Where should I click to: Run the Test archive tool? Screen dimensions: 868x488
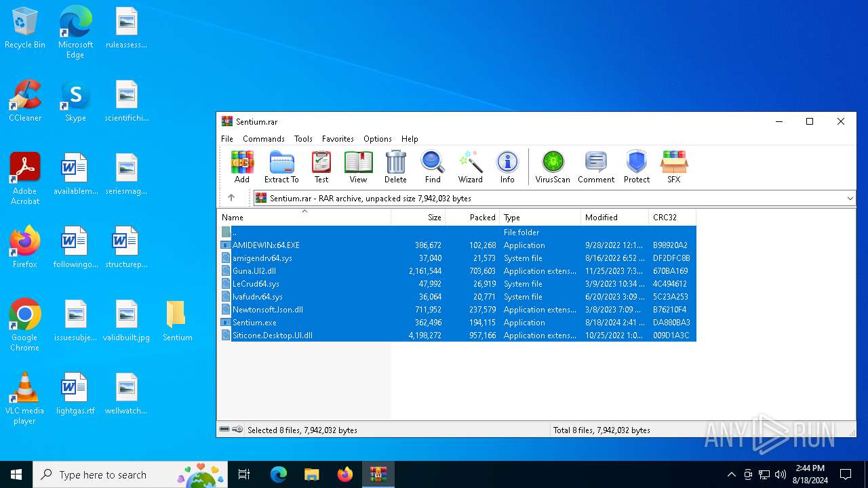[321, 167]
